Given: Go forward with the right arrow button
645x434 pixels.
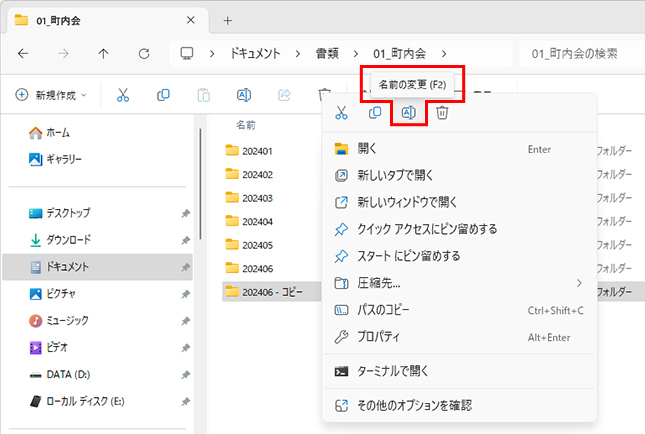Looking at the screenshot, I should pos(63,53).
